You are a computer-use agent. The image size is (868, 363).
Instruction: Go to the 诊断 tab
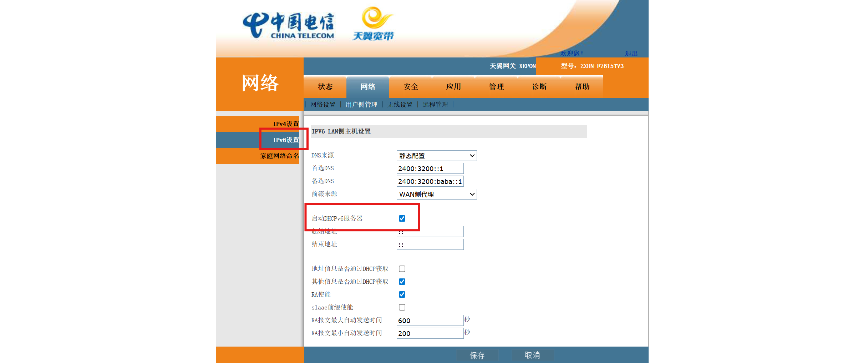pos(539,87)
